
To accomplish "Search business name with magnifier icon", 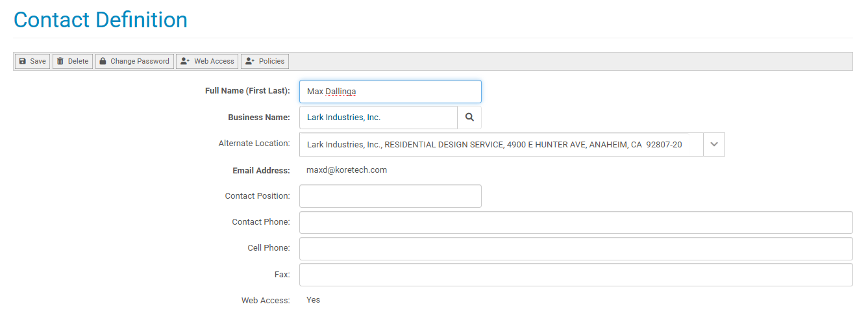I will point(469,118).
